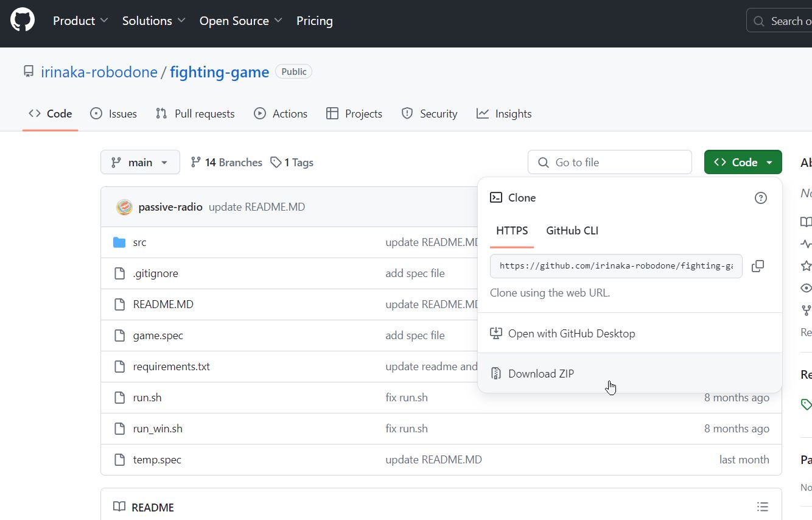Image resolution: width=812 pixels, height=520 pixels.
Task: Open passive-radio user profile link
Action: 170,207
